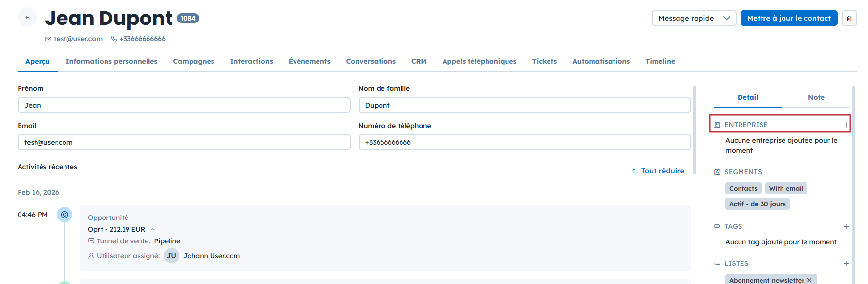Screen dimensions: 868x284
Task: Switch to the Interactions tab
Action: (x=252, y=61)
